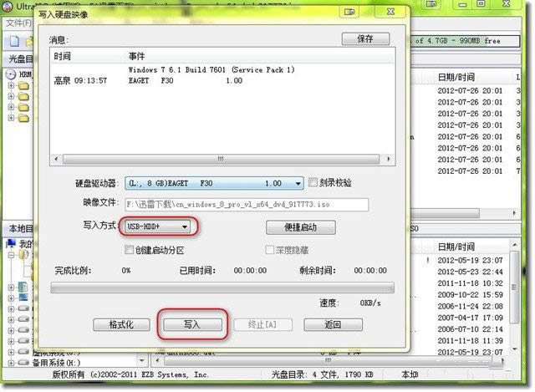Image resolution: width=535 pixels, height=392 pixels.
Task: Select the row dated 2006-11-24 22:08
Action: [470, 307]
